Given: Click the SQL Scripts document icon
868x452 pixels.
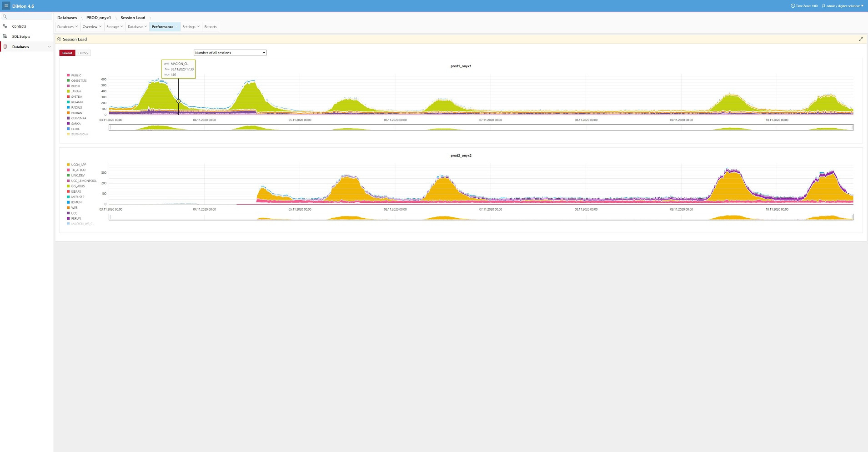Looking at the screenshot, I should 5,36.
